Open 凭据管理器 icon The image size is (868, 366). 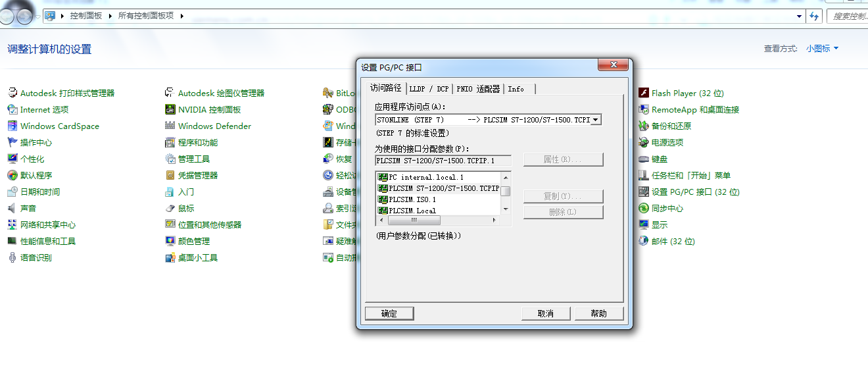pos(170,175)
